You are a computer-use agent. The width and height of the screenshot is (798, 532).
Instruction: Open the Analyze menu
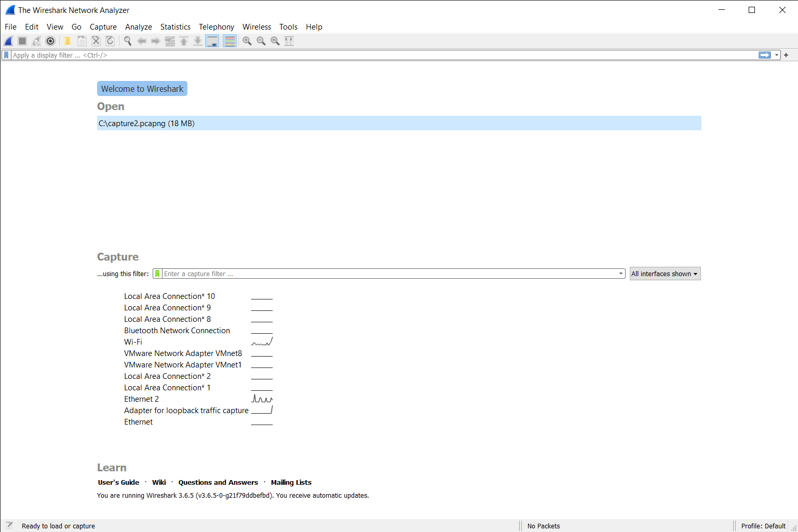[x=139, y=27]
